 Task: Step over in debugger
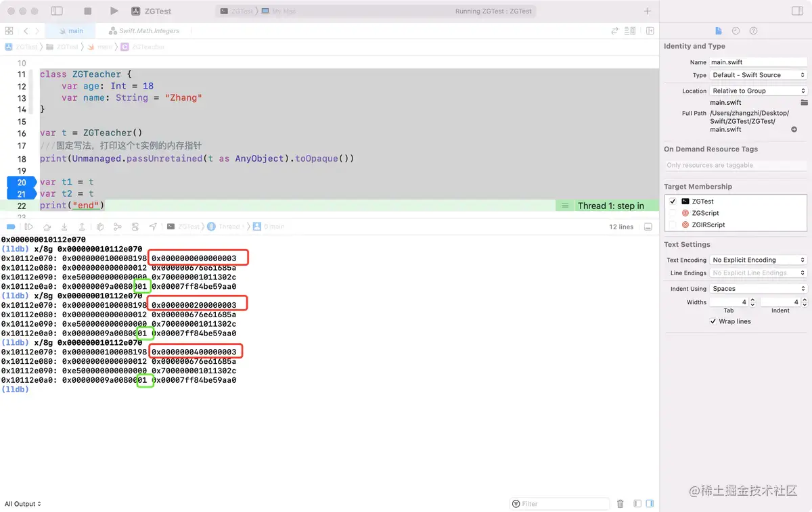point(47,227)
